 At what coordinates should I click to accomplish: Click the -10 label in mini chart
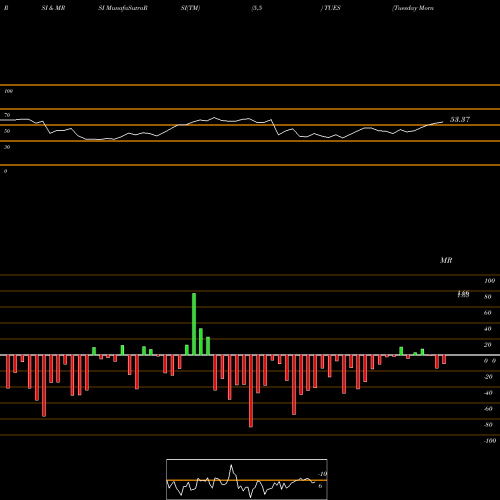click(322, 474)
